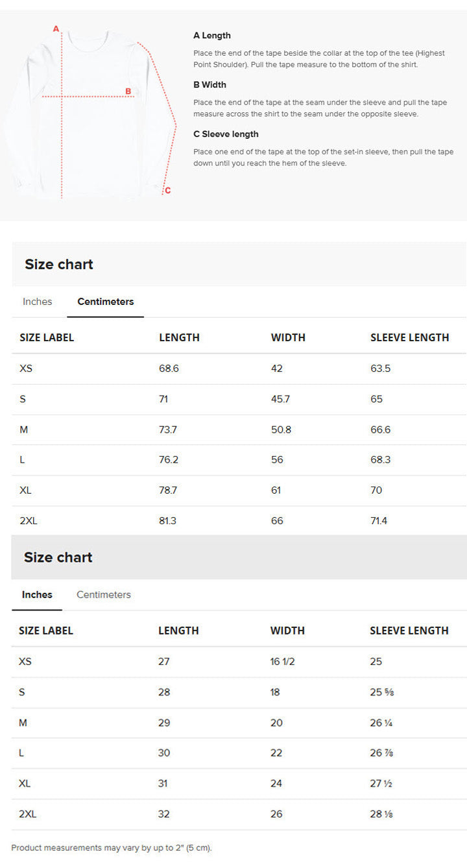The width and height of the screenshot is (467, 868).
Task: Click the red B marker on the shirt
Action: [128, 91]
